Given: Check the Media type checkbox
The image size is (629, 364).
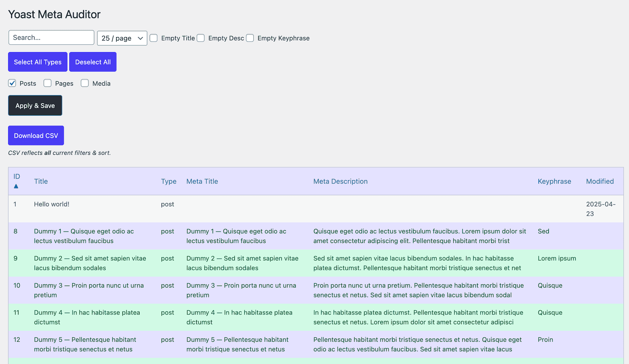Looking at the screenshot, I should pyautogui.click(x=85, y=83).
